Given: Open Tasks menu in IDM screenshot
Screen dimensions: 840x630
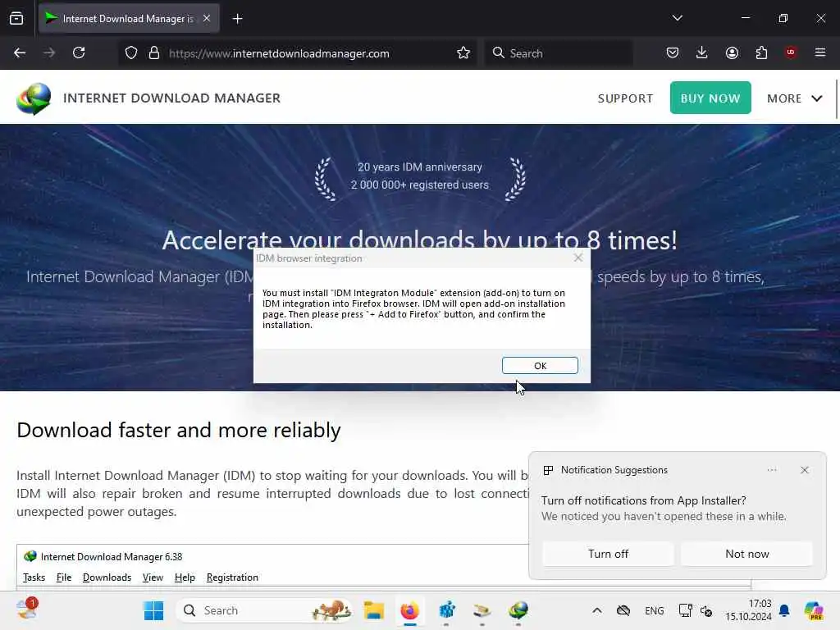Looking at the screenshot, I should click(x=34, y=577).
